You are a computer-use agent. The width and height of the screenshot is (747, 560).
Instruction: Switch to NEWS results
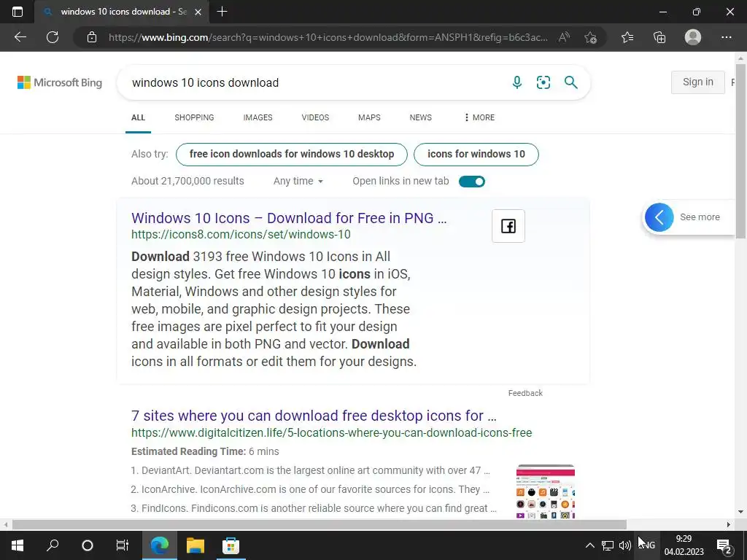point(421,117)
